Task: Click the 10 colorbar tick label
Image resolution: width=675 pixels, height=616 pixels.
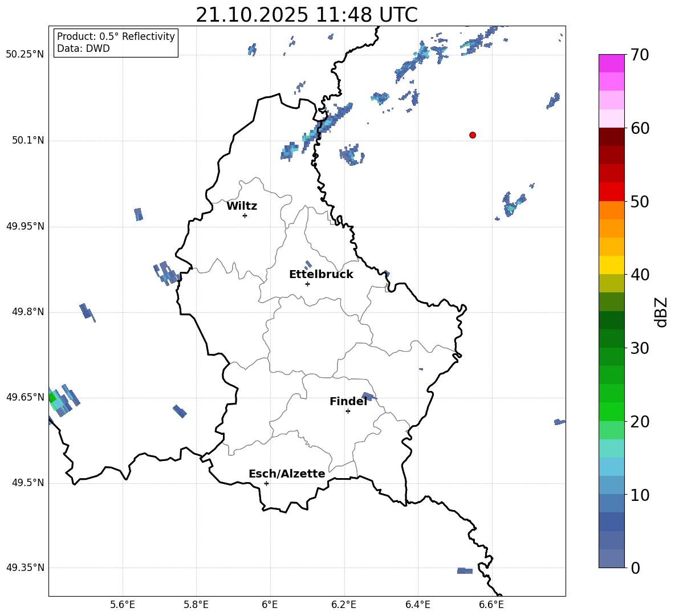Action: click(x=640, y=495)
